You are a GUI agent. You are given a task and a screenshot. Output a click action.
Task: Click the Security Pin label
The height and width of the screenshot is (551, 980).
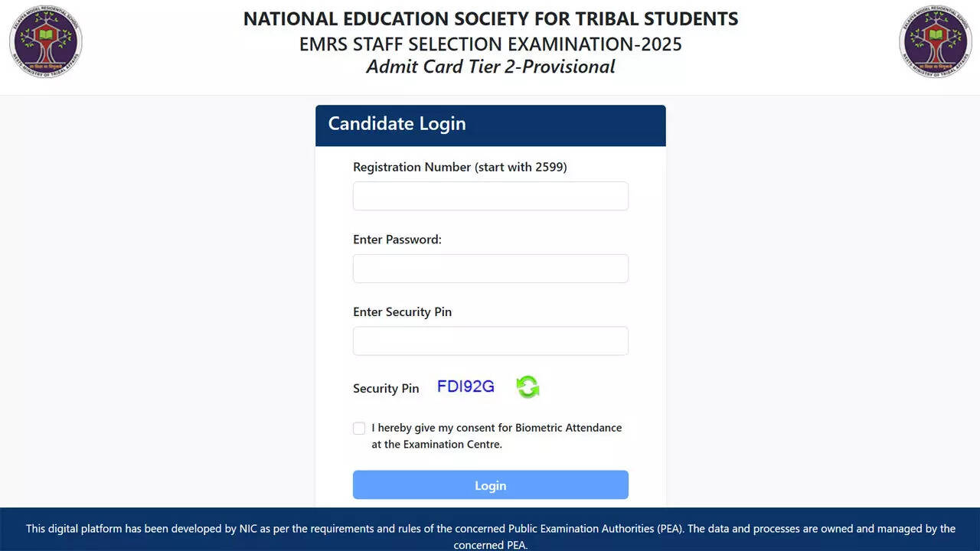click(386, 389)
